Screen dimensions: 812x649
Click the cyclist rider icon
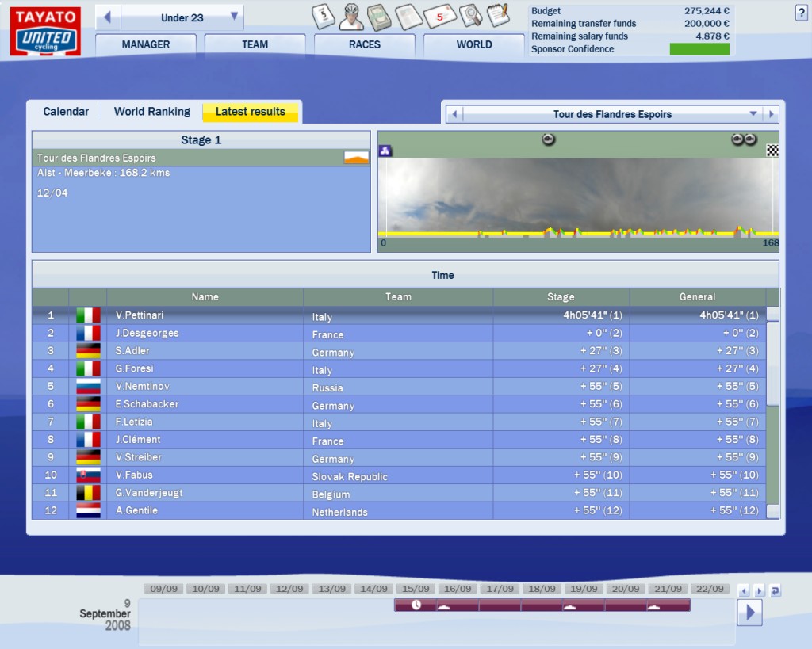[x=352, y=14]
